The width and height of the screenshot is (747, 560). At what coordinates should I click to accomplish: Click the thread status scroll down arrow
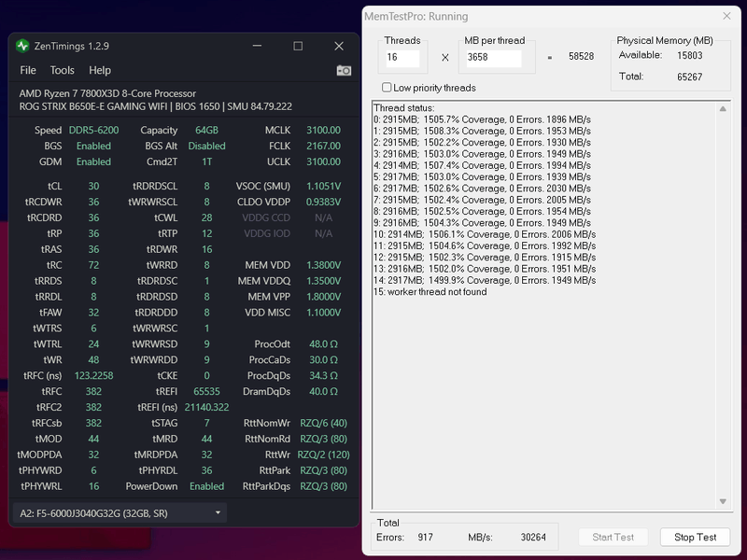pyautogui.click(x=723, y=501)
